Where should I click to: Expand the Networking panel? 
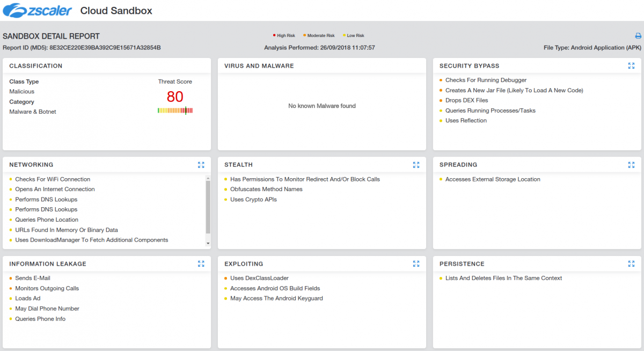(201, 165)
